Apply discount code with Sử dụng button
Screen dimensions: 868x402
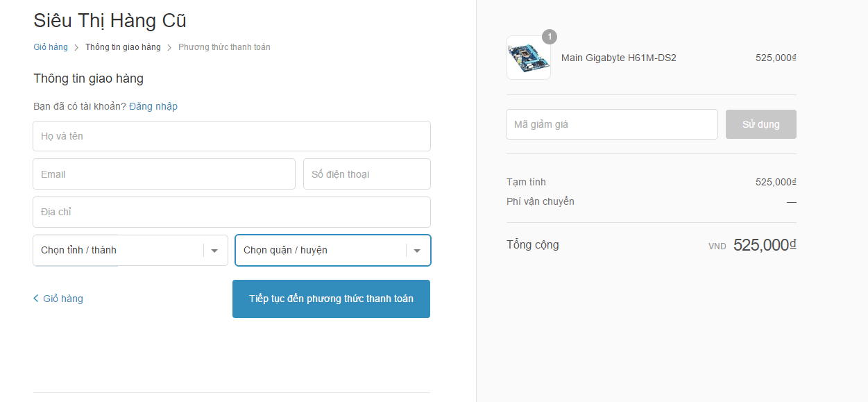pos(761,124)
